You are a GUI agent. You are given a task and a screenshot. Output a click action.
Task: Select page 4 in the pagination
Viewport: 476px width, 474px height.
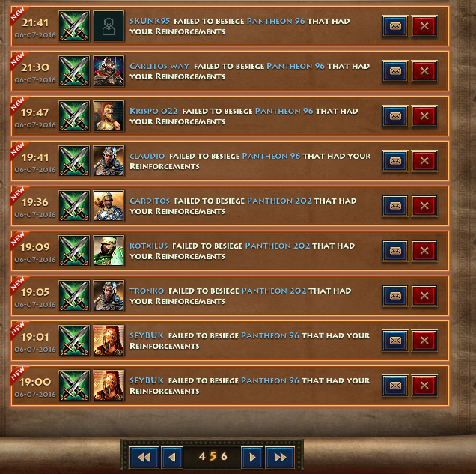(202, 456)
